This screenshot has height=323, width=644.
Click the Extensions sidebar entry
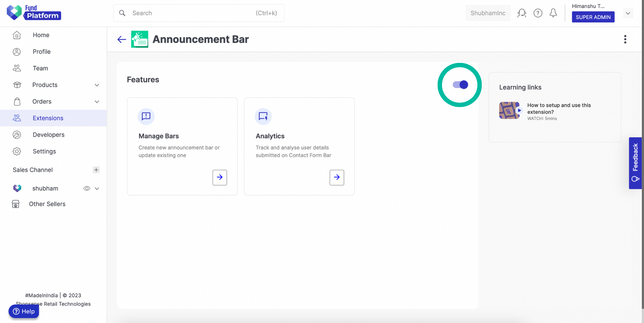48,118
